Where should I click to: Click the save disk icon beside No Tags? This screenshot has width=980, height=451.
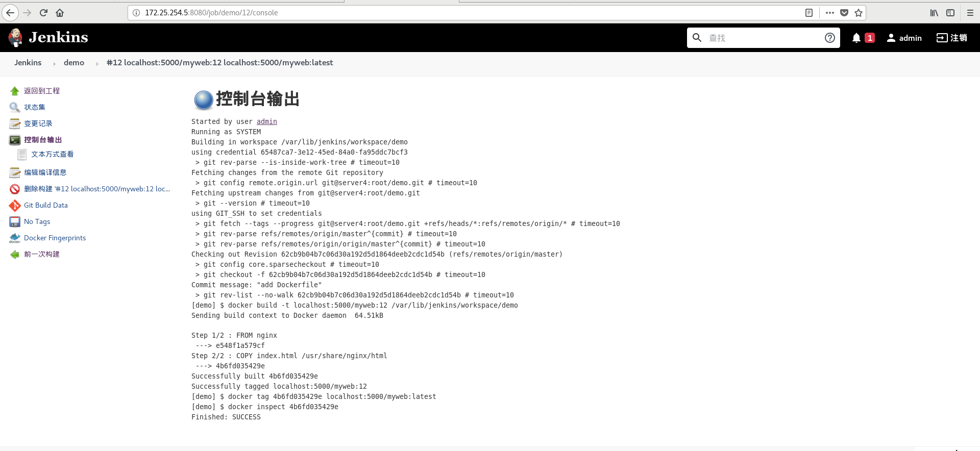(x=15, y=221)
